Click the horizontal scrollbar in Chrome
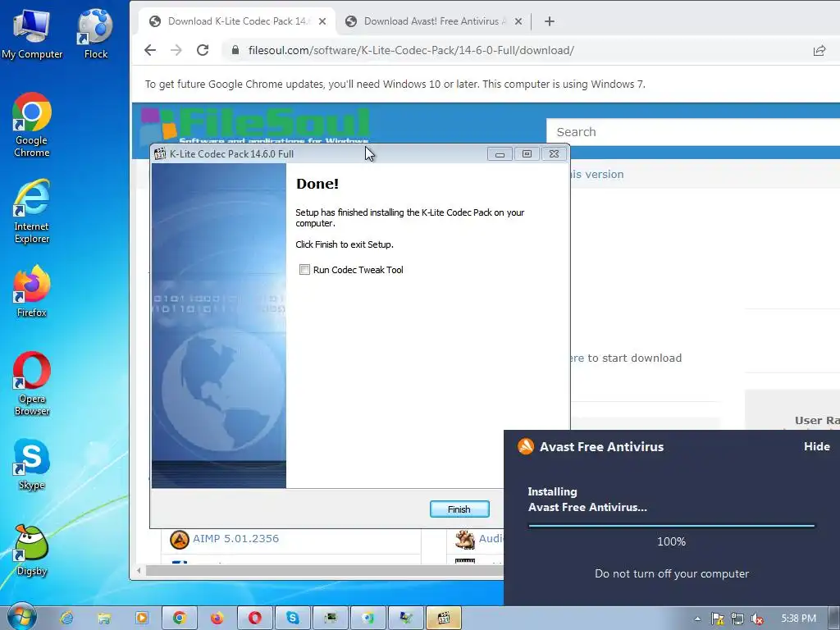The image size is (840, 630). point(324,571)
